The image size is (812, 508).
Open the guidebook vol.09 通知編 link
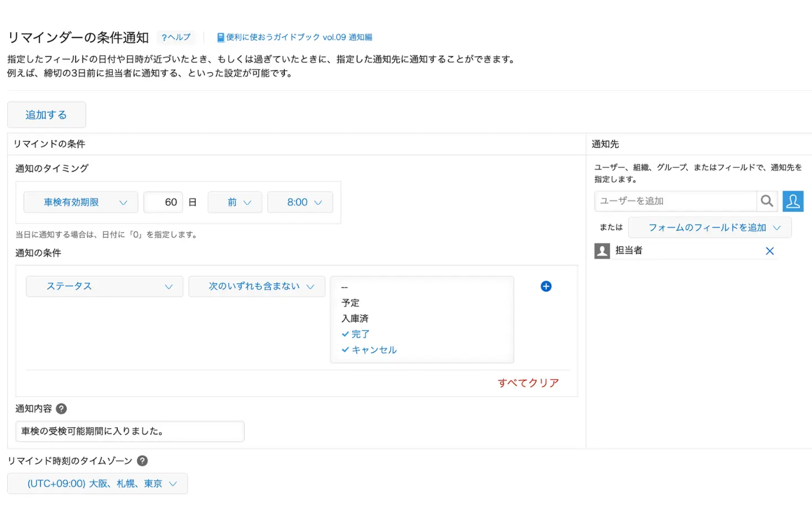click(295, 37)
